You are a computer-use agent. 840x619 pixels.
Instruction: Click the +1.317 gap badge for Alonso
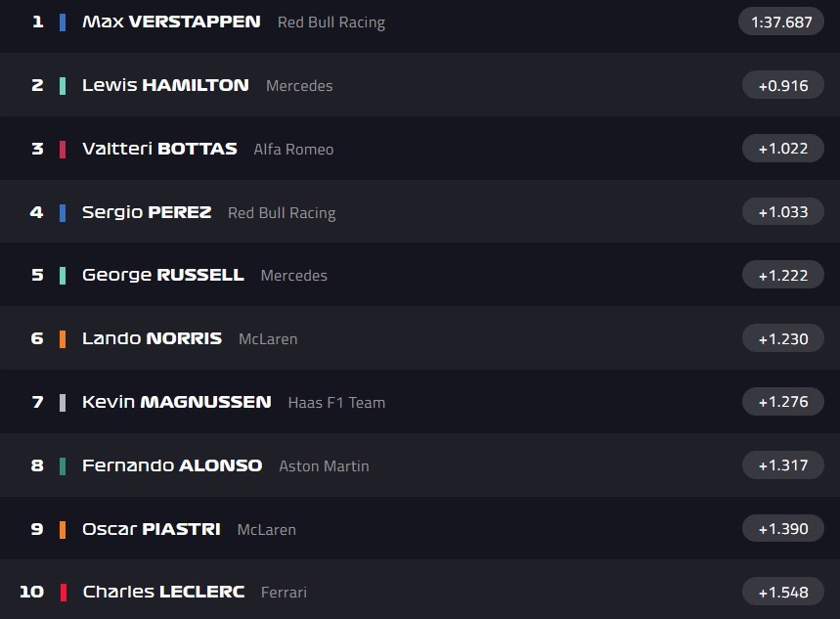782,465
